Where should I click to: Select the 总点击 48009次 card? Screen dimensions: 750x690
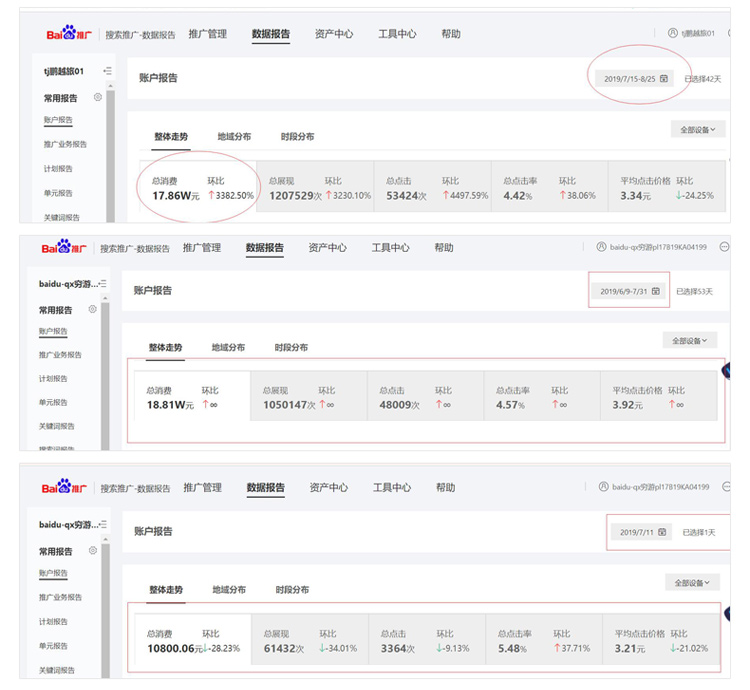tap(426, 396)
